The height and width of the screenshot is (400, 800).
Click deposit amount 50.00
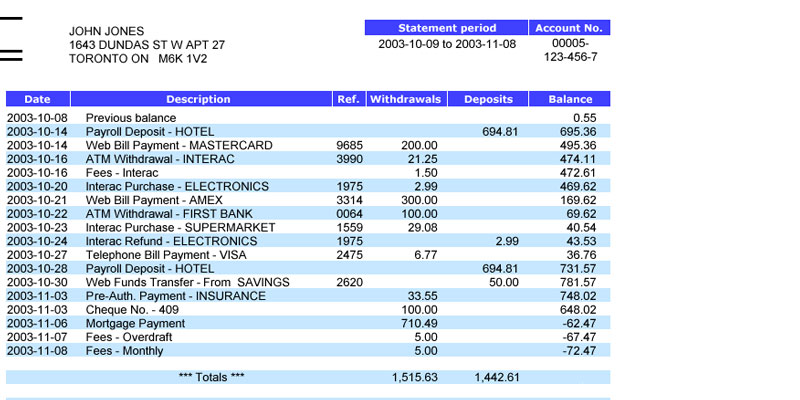(x=504, y=283)
